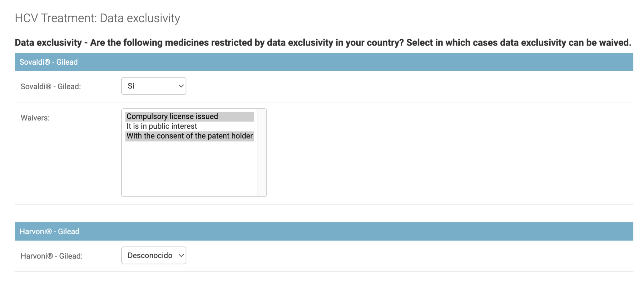Image resolution: width=644 pixels, height=287 pixels.
Task: Click the blue Sovaldi® - Gilead section header
Action: pyautogui.click(x=324, y=62)
